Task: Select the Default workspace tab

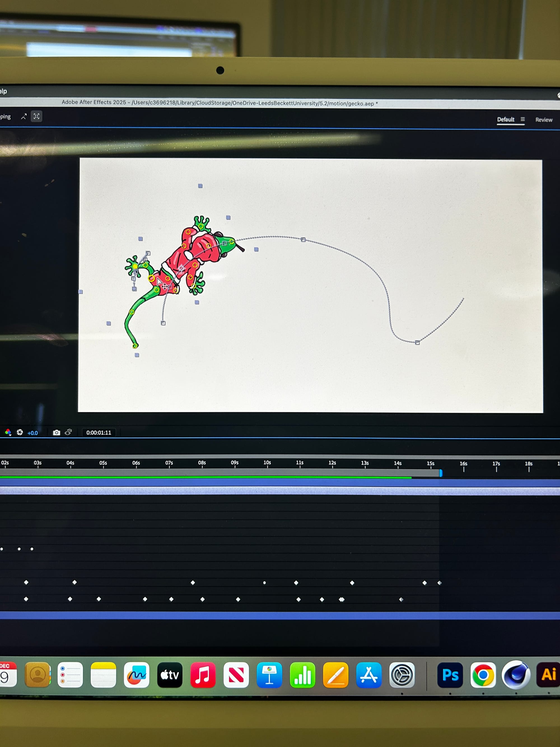Action: pyautogui.click(x=505, y=120)
